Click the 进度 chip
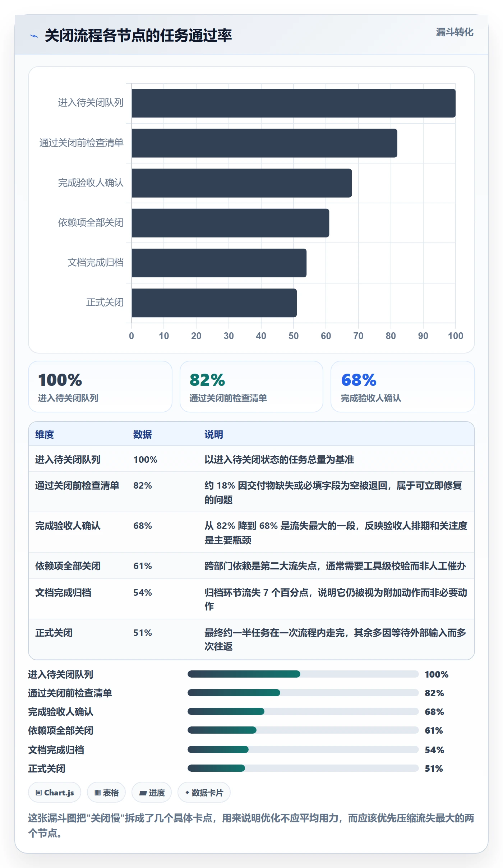The width and height of the screenshot is (503, 868). click(152, 792)
